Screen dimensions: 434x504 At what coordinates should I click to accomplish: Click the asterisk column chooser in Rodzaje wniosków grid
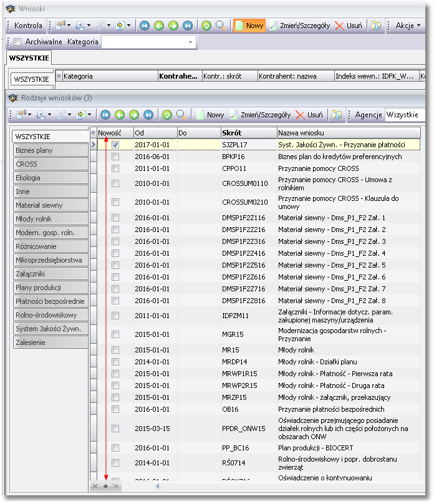pyautogui.click(x=93, y=133)
